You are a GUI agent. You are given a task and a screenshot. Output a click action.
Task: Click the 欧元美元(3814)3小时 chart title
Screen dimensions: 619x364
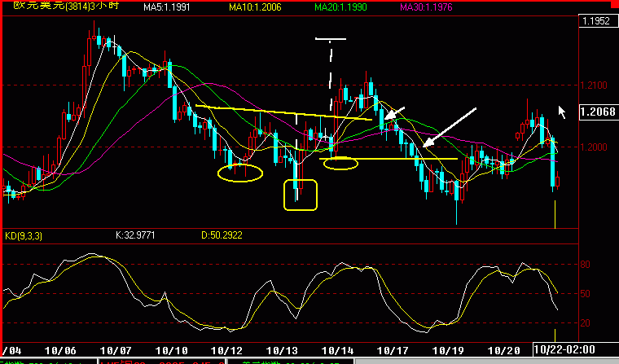coord(66,6)
